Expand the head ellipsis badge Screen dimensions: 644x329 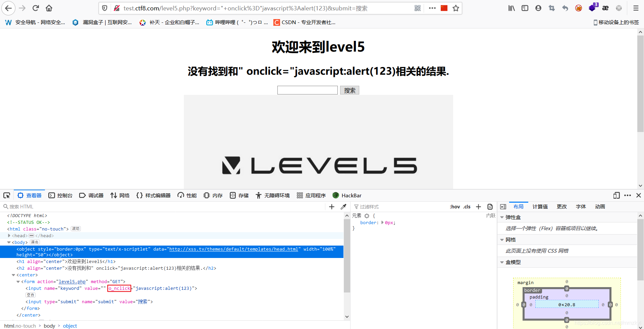tap(32, 236)
